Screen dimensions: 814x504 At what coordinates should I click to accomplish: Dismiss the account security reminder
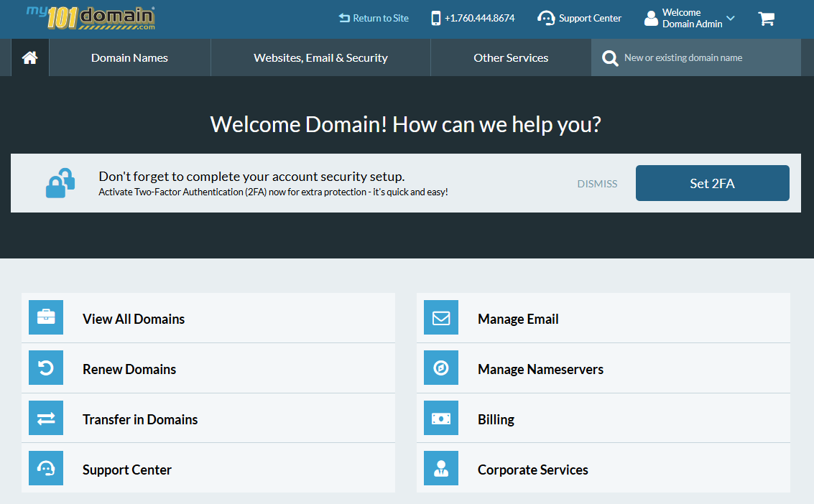coord(597,184)
